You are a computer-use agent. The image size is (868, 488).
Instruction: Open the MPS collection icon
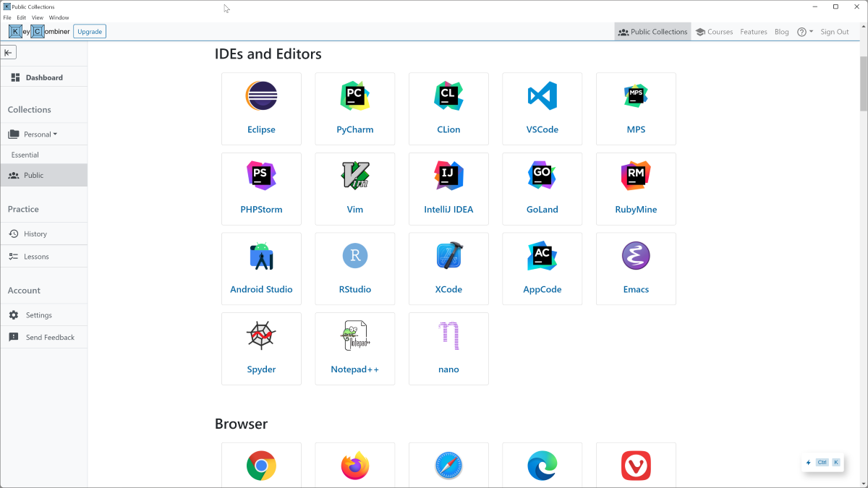[x=636, y=96]
